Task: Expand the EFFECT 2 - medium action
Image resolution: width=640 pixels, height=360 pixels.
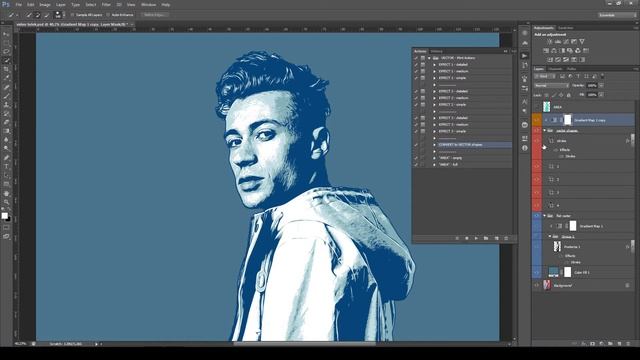Action: 435,98
